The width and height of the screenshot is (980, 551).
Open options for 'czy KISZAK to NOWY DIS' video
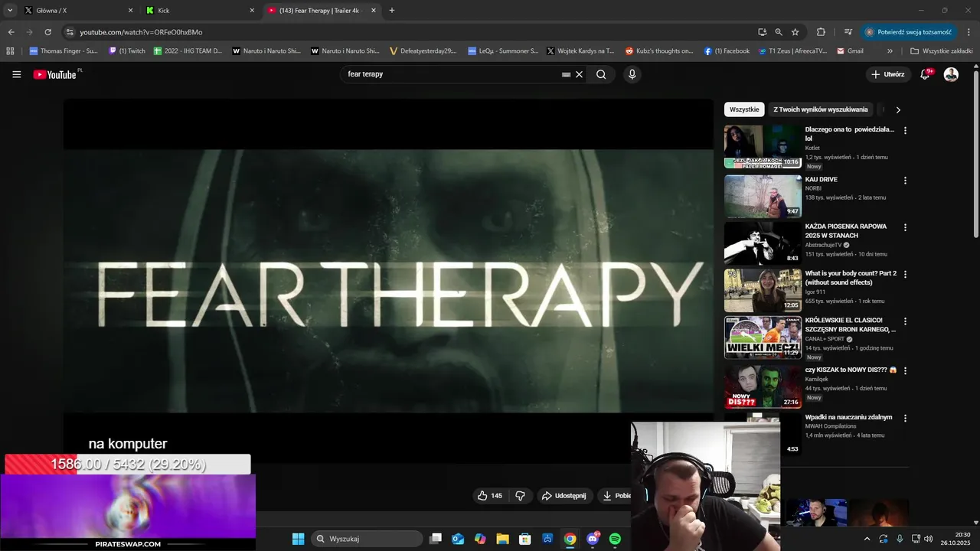[905, 370]
